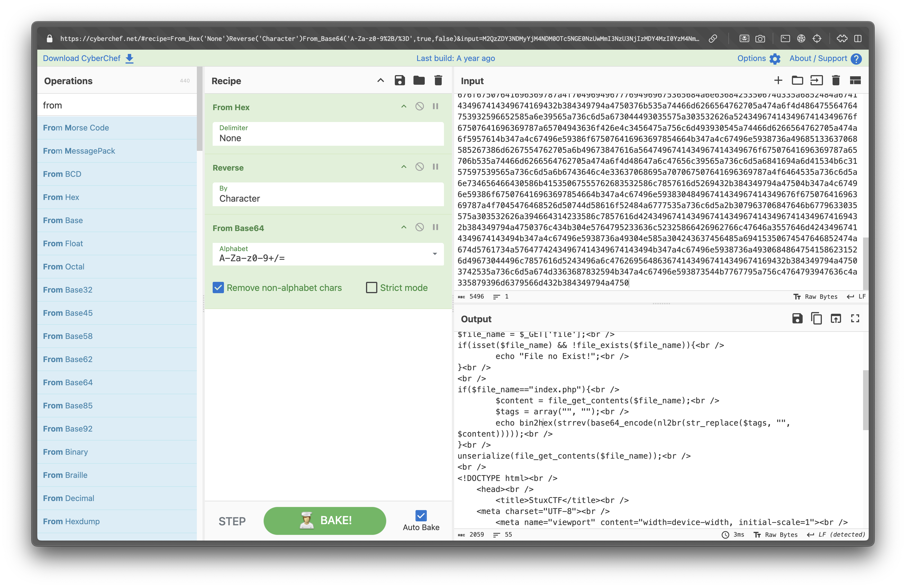906x588 pixels.
Task: Click the operations search field
Action: coord(117,105)
